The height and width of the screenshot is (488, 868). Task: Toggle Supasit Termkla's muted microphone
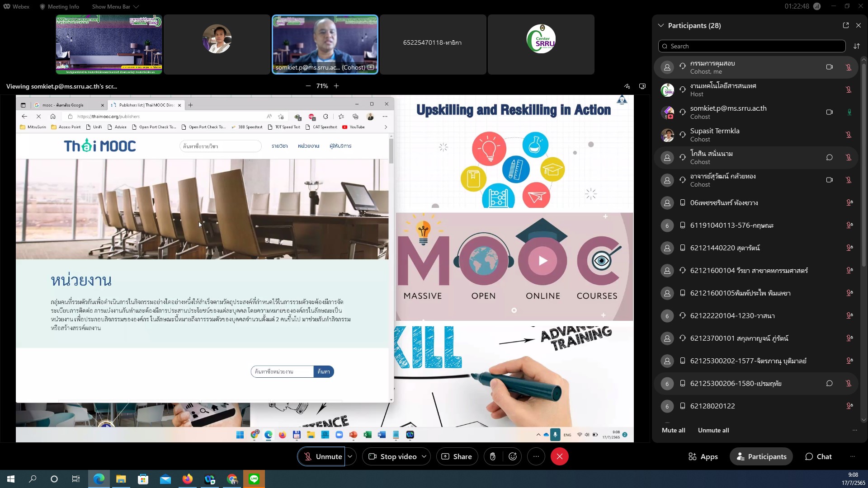pos(849,135)
